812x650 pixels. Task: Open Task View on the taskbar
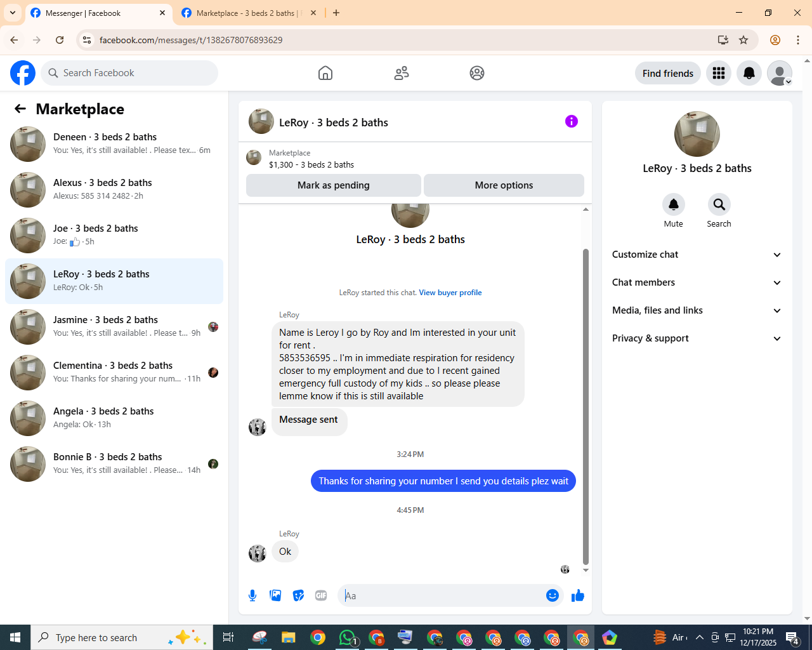click(228, 637)
